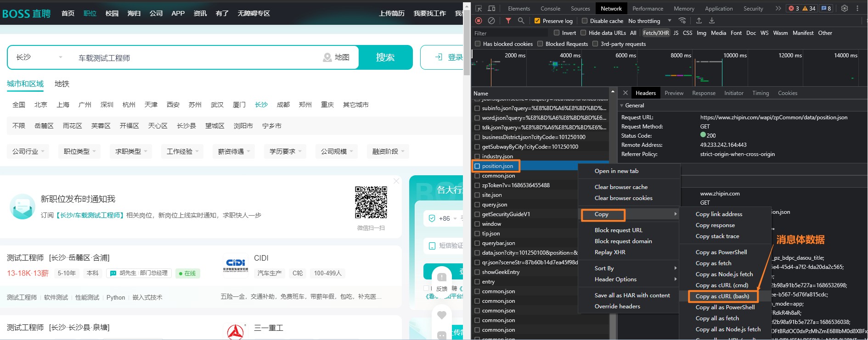
Task: Enable the Disable cache checkbox
Action: 585,21
